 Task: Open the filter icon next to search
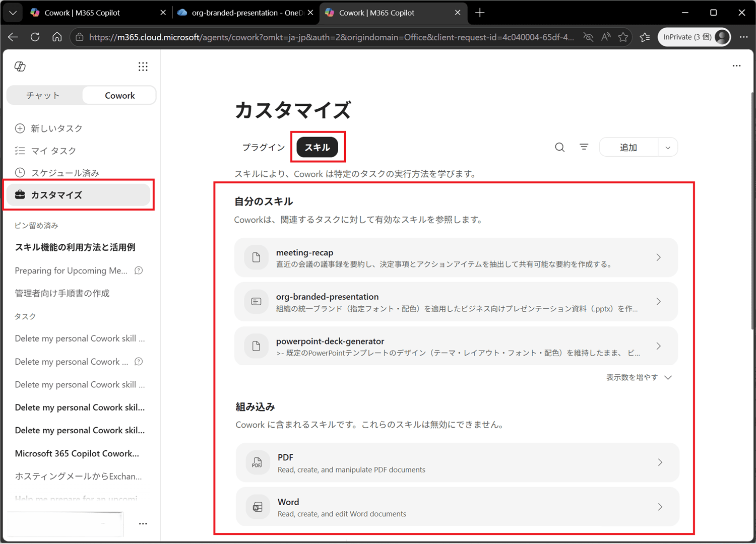(x=584, y=147)
